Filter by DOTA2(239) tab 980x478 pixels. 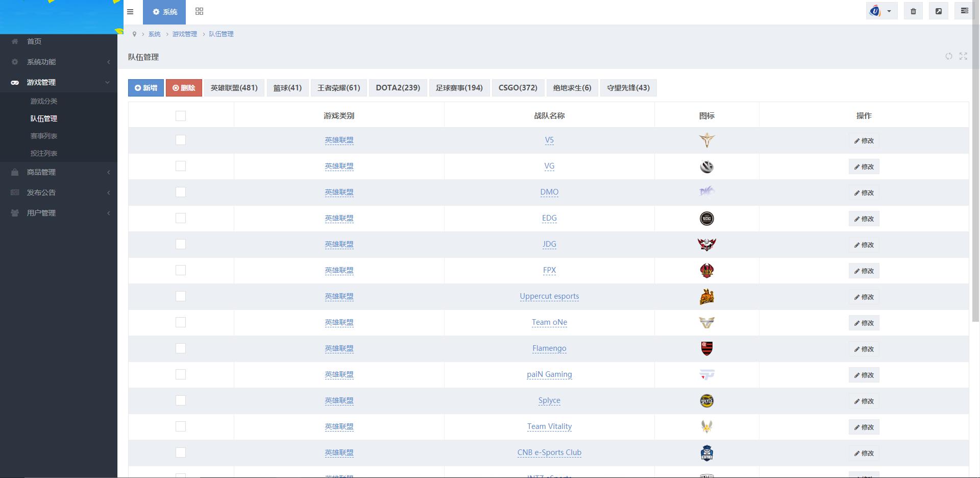point(398,88)
